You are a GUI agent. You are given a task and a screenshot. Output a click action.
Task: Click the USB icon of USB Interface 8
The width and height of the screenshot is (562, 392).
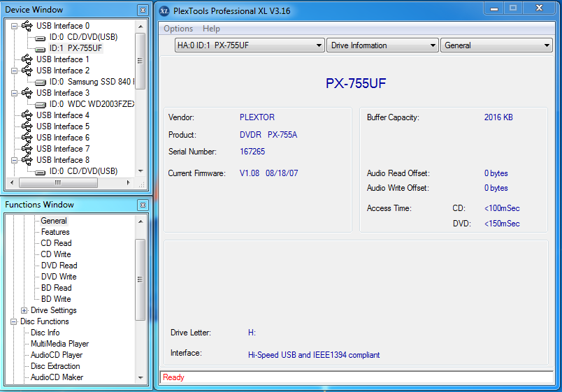click(27, 160)
